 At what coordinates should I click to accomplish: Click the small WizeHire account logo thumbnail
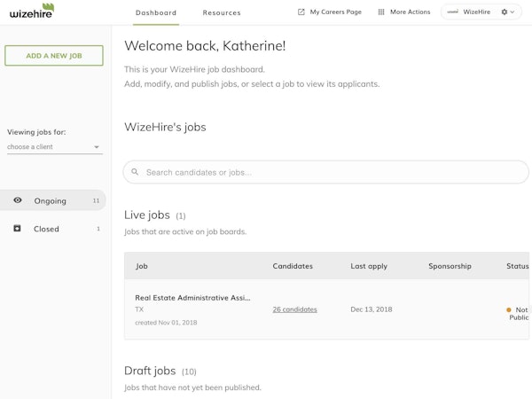[x=452, y=12]
